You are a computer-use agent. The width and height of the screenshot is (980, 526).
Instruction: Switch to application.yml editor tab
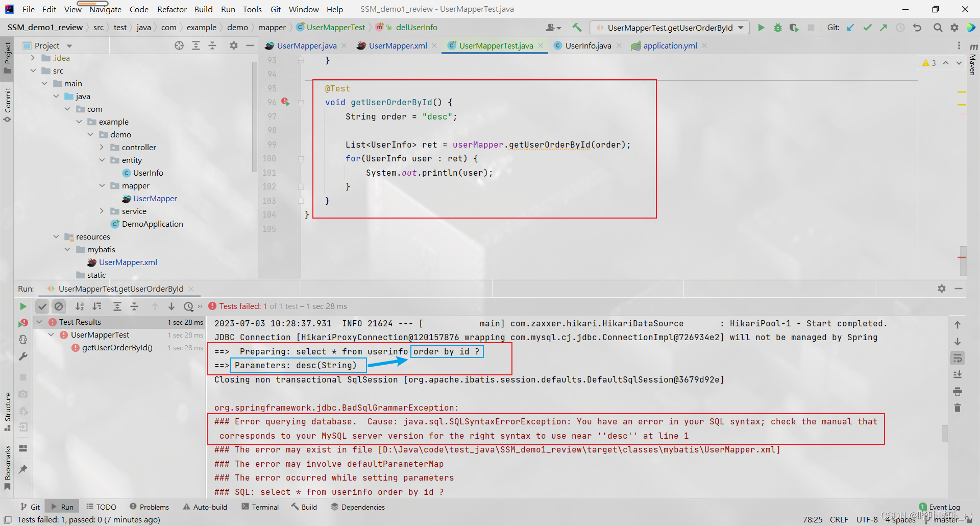coord(670,45)
